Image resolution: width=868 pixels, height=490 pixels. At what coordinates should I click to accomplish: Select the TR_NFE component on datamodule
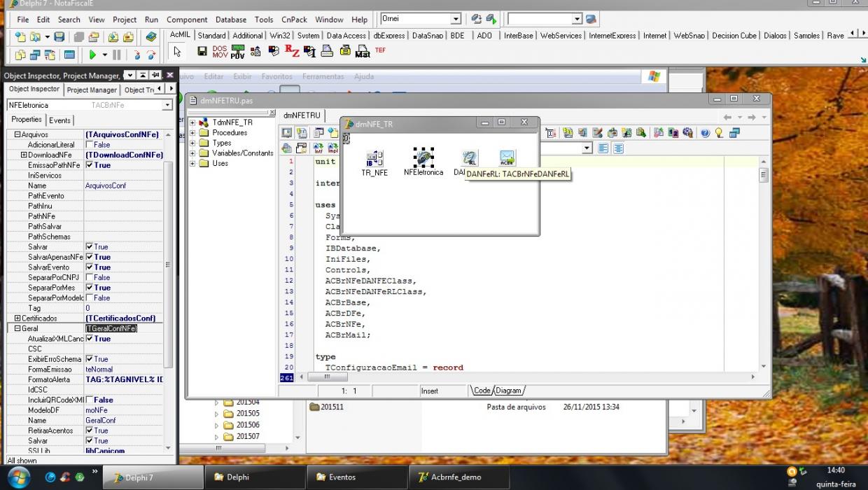374,163
